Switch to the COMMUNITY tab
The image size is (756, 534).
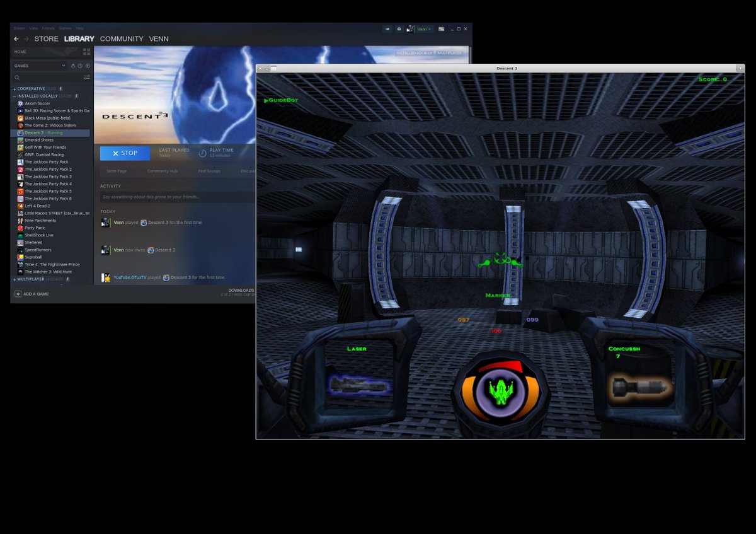click(122, 39)
